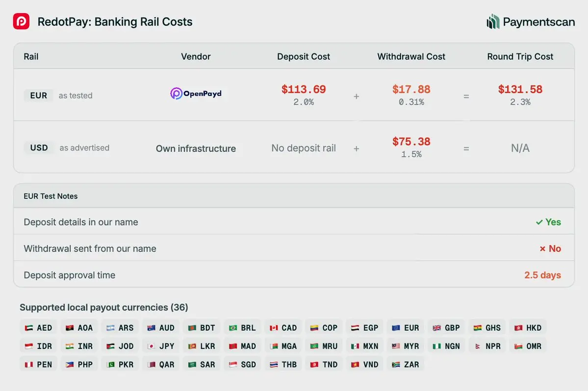Select the SAR currency chip
Image resolution: width=588 pixels, height=391 pixels.
202,365
